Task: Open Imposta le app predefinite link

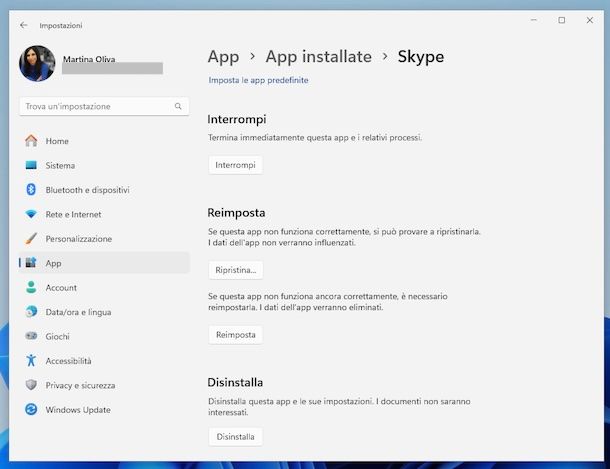Action: (x=258, y=80)
